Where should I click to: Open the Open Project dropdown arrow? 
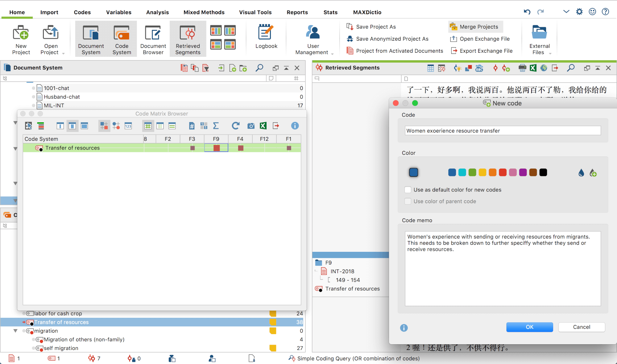point(63,53)
